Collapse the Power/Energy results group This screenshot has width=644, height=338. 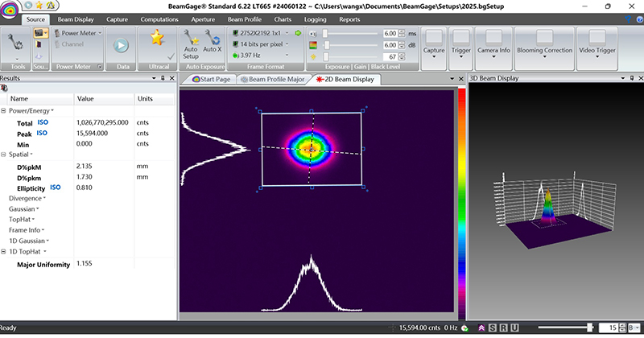coord(3,110)
